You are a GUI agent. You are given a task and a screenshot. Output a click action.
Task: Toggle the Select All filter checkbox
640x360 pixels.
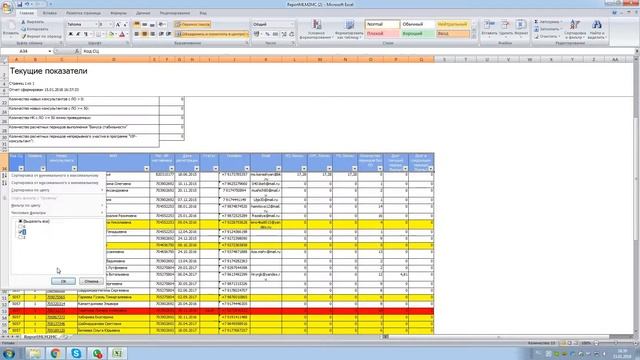(20, 221)
